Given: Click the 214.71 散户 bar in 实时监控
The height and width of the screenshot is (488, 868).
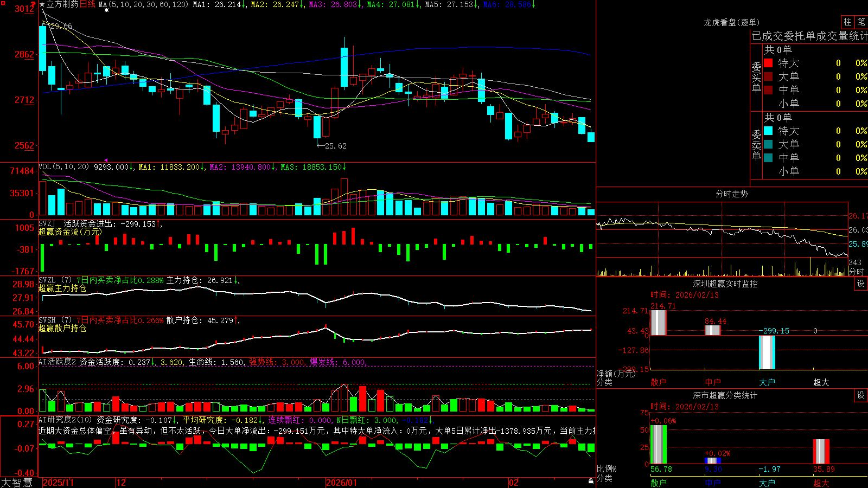Looking at the screenshot, I should 658,323.
